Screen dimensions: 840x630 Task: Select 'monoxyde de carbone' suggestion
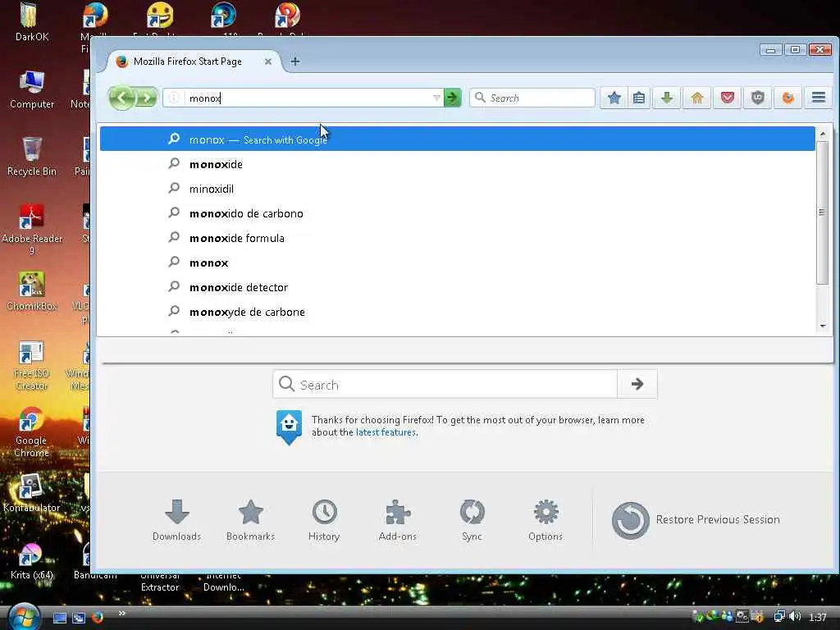457,312
